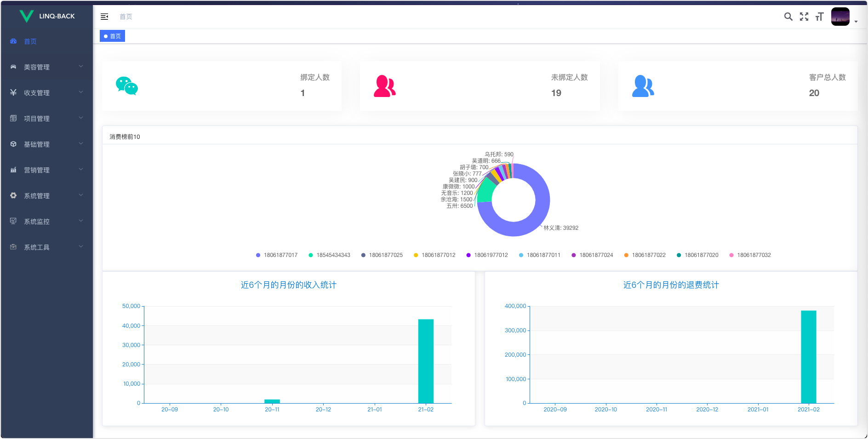The height and width of the screenshot is (439, 868).
Task: Click the WeChat icon on 绑定人数 card
Action: click(x=127, y=86)
